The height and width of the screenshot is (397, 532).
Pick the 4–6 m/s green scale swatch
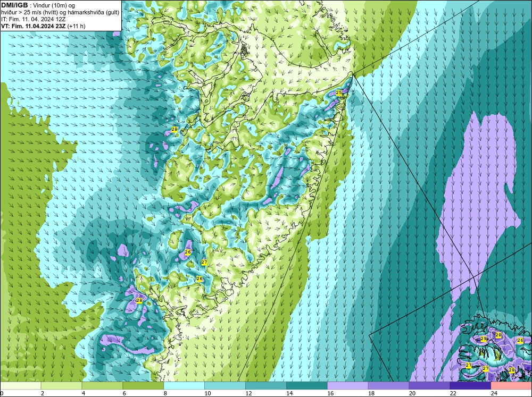point(102,386)
